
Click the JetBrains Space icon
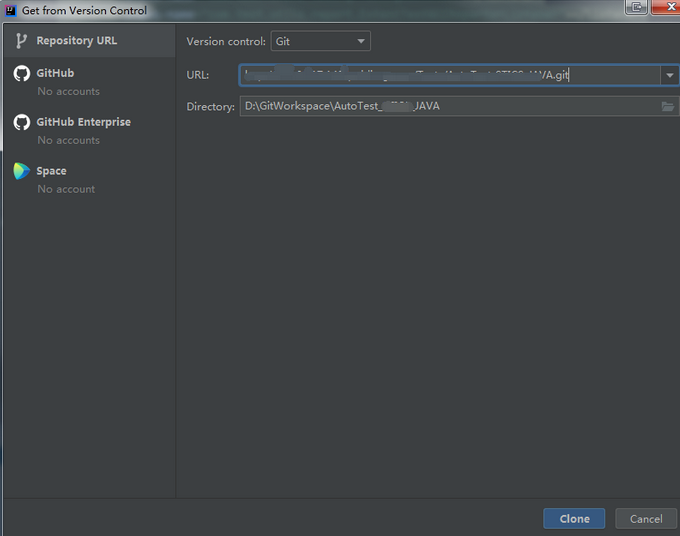click(x=21, y=171)
